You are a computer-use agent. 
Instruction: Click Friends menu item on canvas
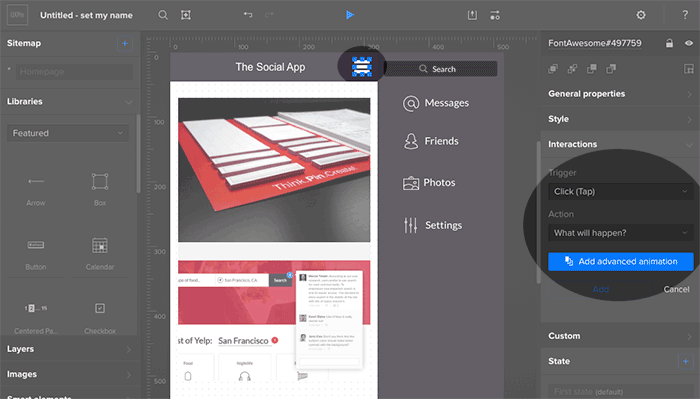point(441,141)
